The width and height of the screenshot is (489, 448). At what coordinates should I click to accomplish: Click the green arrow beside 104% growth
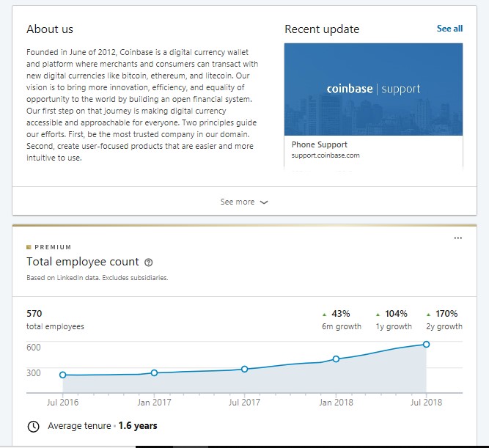(x=378, y=315)
